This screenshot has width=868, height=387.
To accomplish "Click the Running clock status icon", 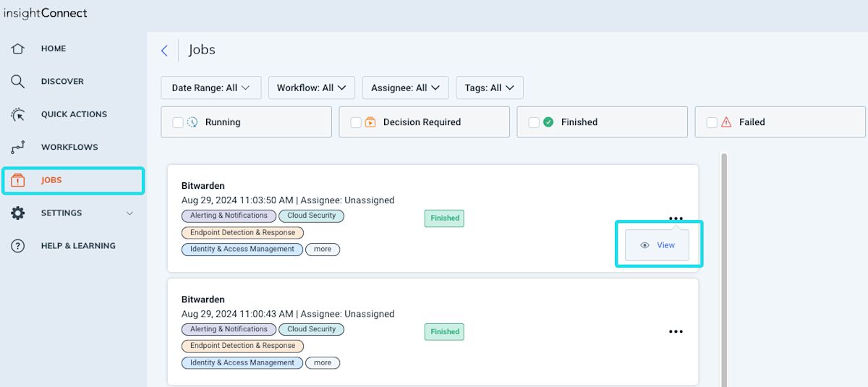I will [192, 122].
